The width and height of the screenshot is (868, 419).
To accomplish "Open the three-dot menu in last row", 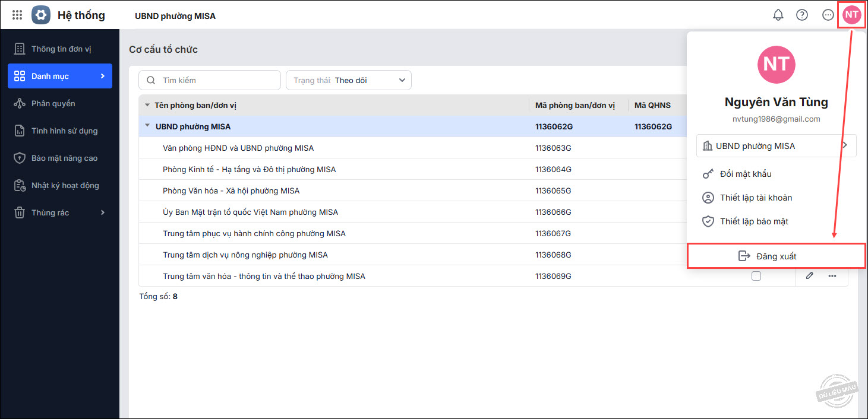I will (832, 276).
